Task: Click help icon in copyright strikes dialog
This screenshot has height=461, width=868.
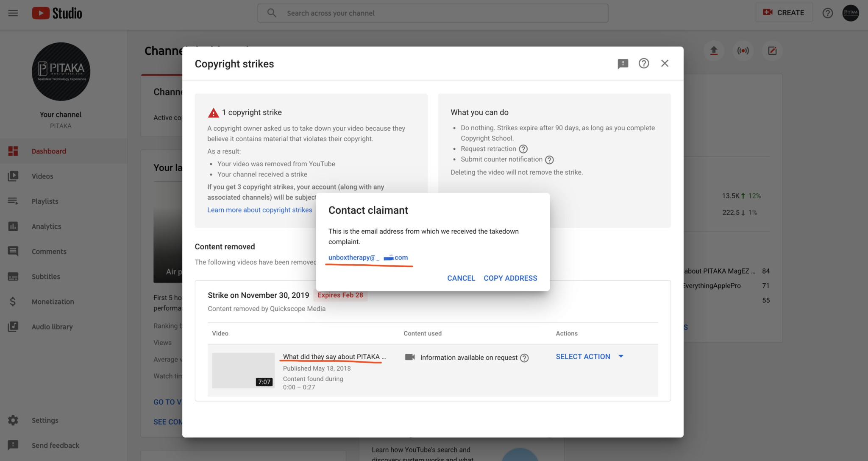Action: [x=643, y=64]
